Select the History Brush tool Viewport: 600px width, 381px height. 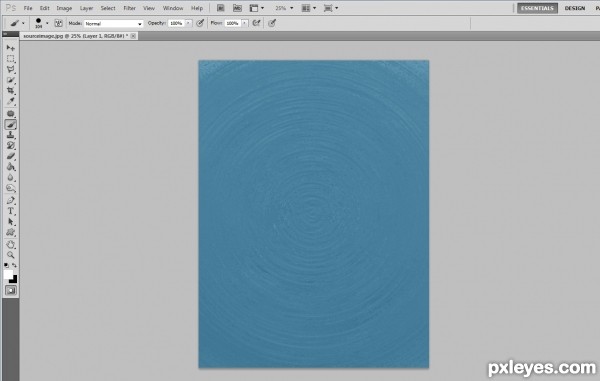11,146
